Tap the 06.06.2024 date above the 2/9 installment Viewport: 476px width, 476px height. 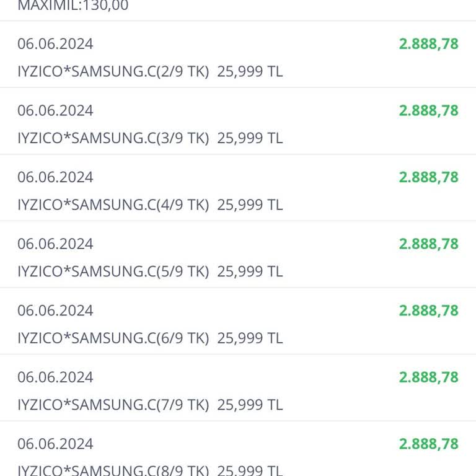coord(55,44)
